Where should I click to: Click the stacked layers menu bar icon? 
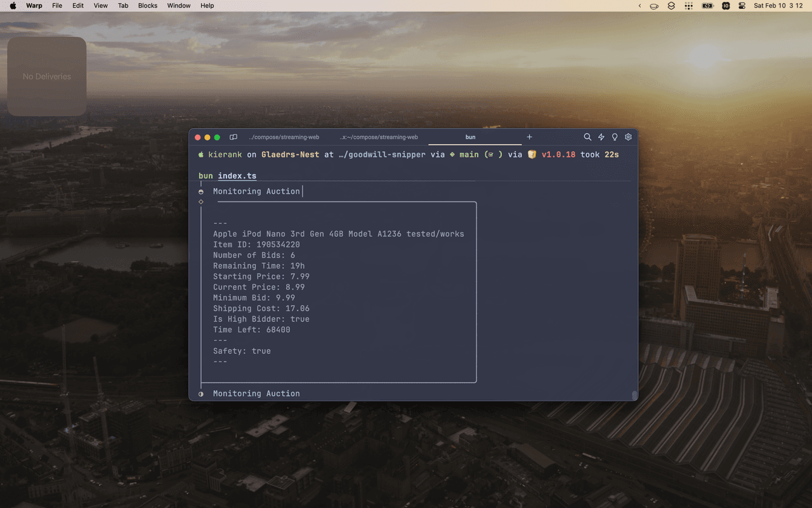coord(671,6)
